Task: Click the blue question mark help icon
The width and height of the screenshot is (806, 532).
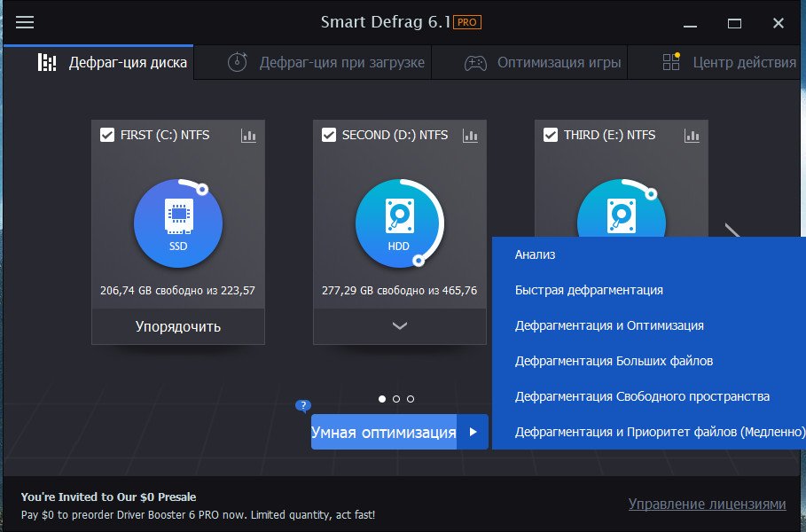Action: [x=303, y=406]
